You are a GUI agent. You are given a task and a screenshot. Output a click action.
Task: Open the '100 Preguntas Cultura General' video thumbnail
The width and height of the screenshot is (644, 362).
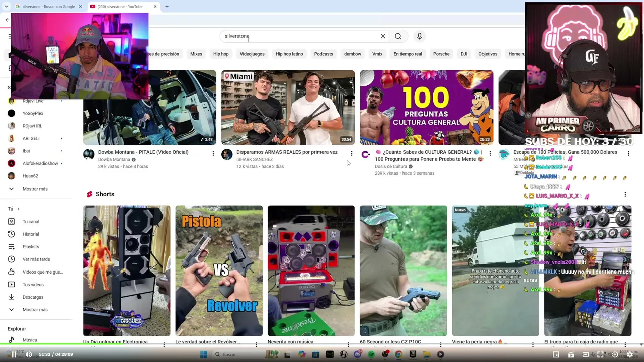[x=427, y=108]
